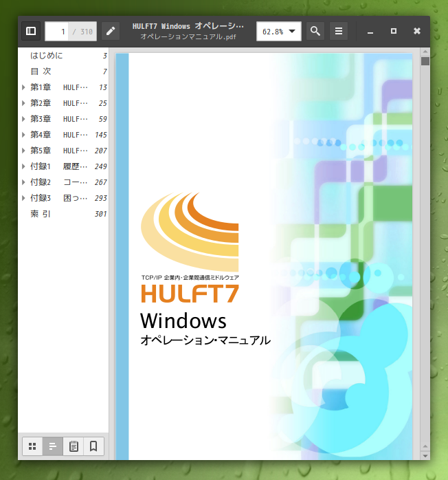
Task: Switch sidebar to thumbnails grid view
Action: 32,446
